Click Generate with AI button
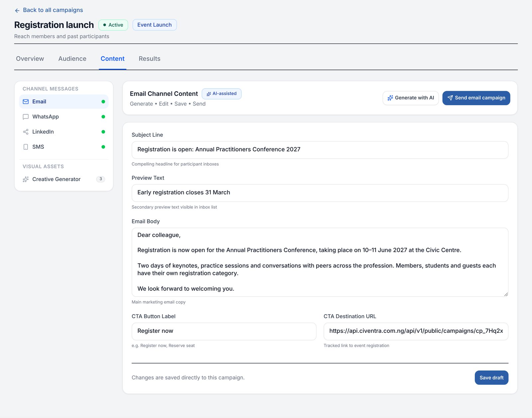 pyautogui.click(x=411, y=98)
